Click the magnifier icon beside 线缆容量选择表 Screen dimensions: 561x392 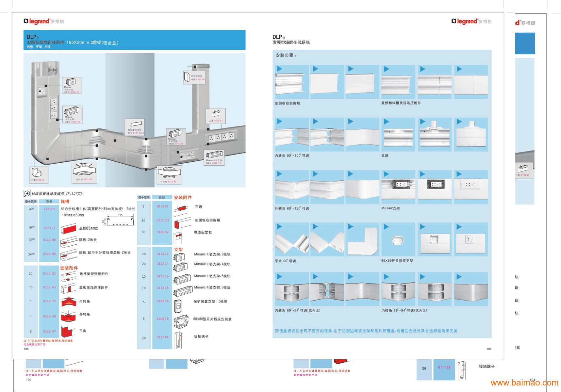coord(27,193)
